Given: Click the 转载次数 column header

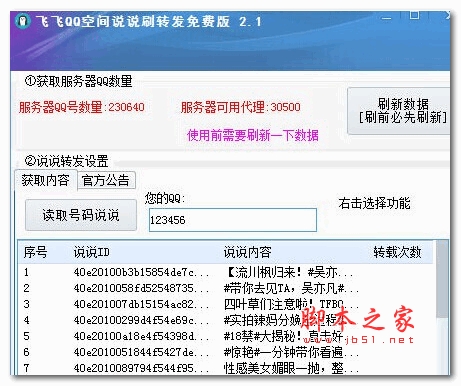Looking at the screenshot, I should [x=397, y=252].
